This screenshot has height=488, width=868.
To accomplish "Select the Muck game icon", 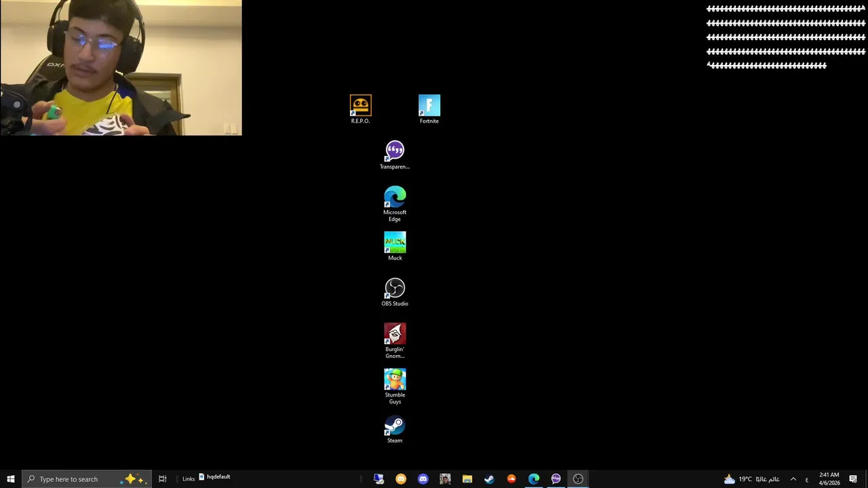I will click(395, 247).
